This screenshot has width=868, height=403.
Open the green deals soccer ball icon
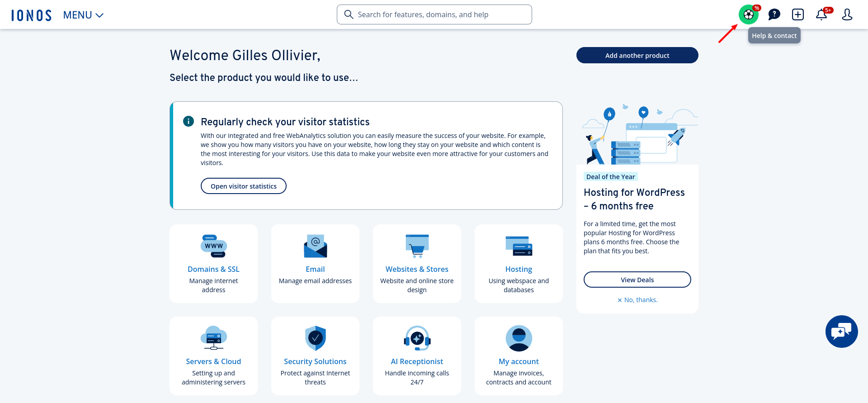(749, 14)
